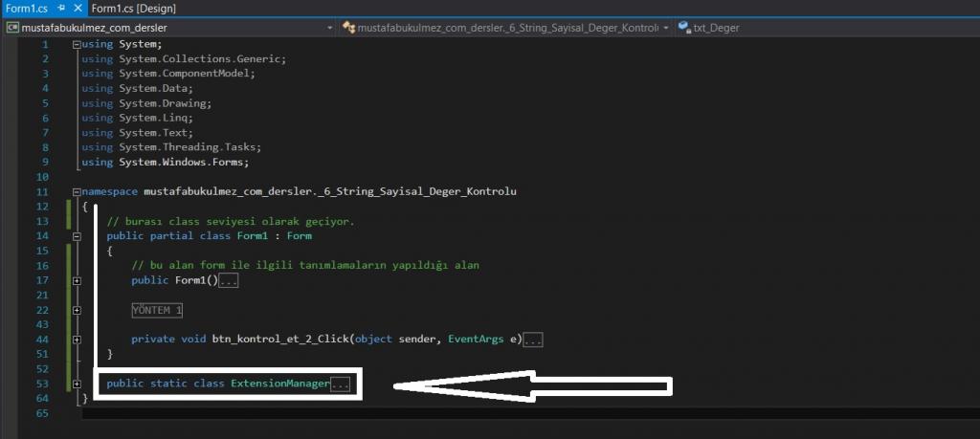This screenshot has height=439, width=980.
Task: Click 'using System.ComponentModel;' line
Action: point(168,74)
